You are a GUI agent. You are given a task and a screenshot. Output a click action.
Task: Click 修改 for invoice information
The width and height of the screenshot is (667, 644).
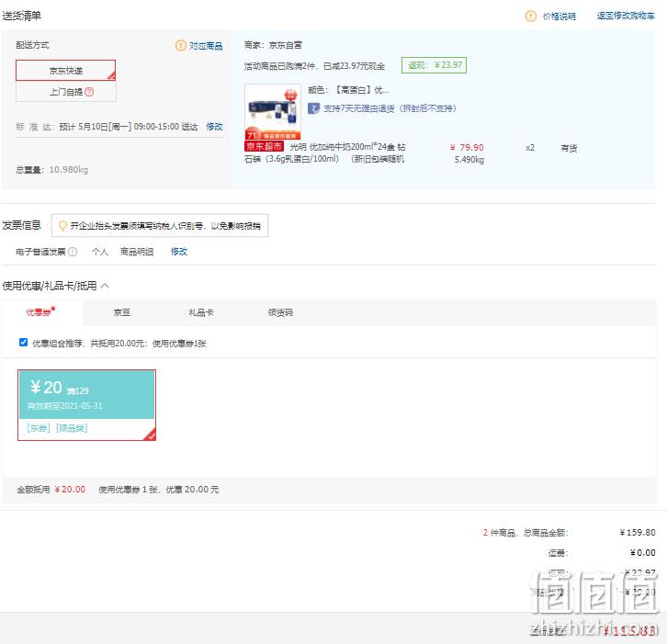tap(179, 252)
